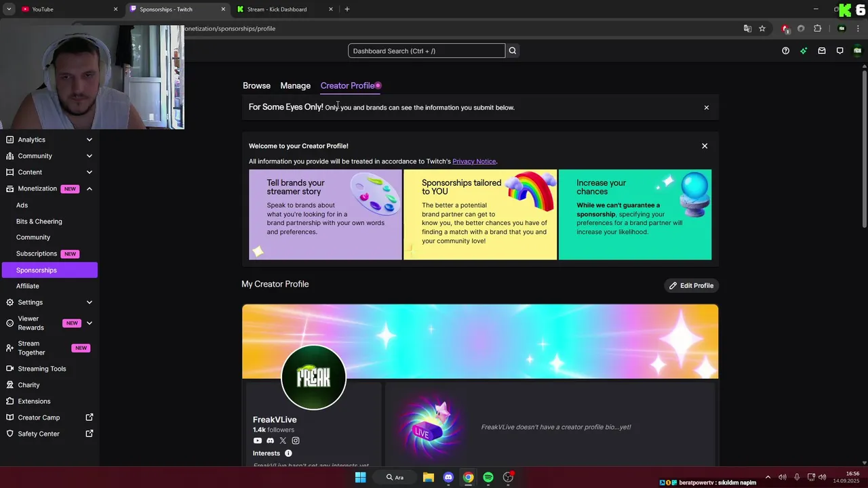
Task: Open the Chrome profile avatar in toolbar
Action: point(842,28)
